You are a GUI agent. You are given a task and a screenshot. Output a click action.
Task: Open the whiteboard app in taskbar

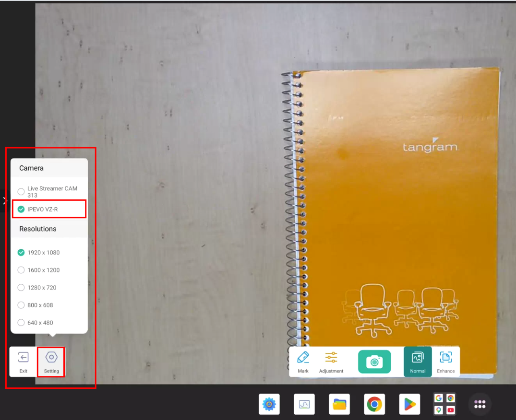pyautogui.click(x=304, y=404)
